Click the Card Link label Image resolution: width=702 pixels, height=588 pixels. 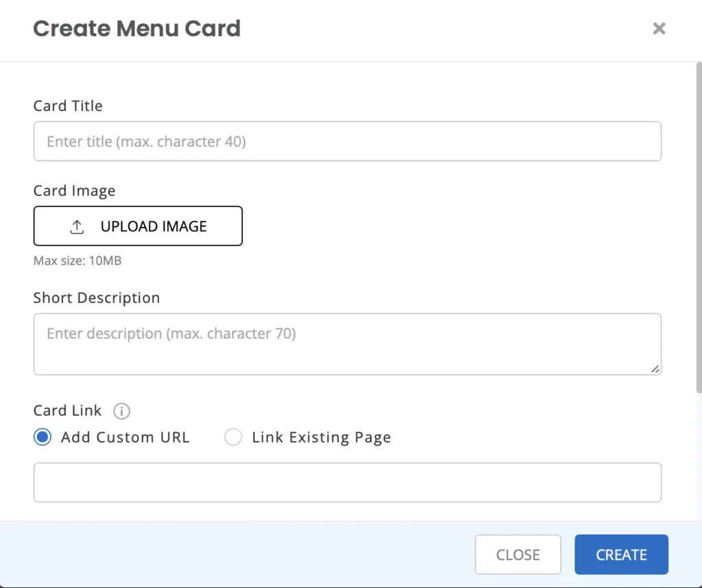tap(66, 411)
